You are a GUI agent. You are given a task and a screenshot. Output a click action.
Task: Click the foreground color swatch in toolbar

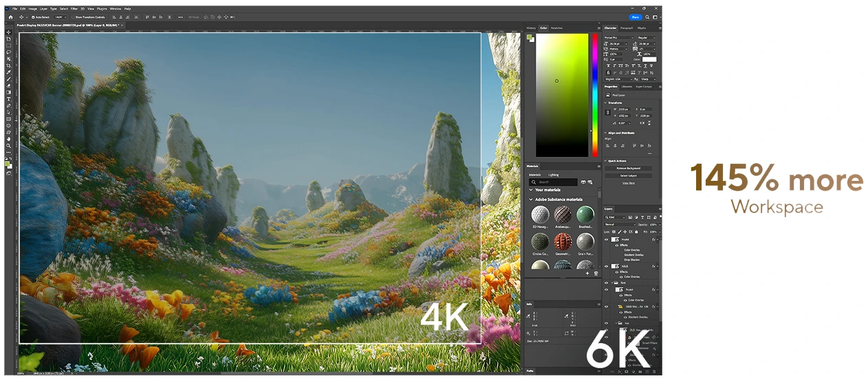tap(7, 163)
